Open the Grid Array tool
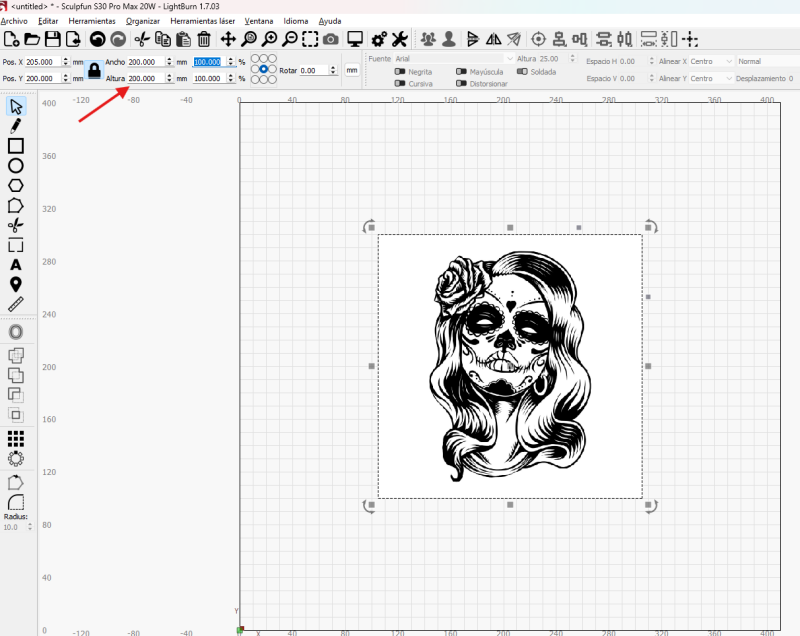Screen dimensions: 800x636 [16, 438]
